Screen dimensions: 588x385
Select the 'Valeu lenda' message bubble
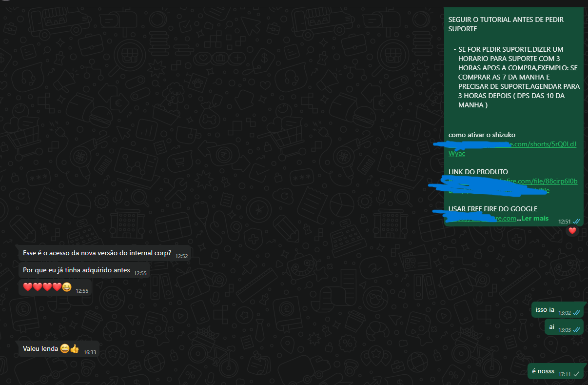[x=59, y=349]
